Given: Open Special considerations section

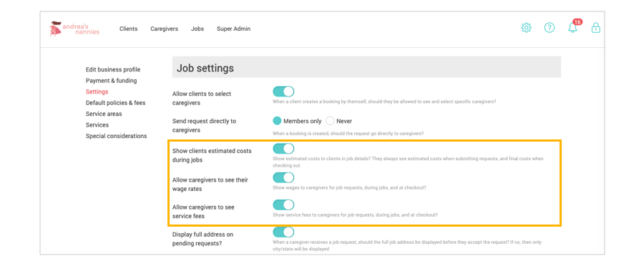Looking at the screenshot, I should pyautogui.click(x=116, y=136).
